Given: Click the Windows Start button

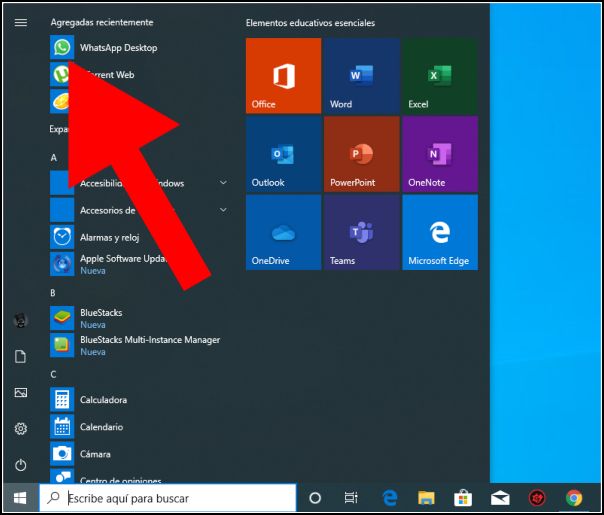Looking at the screenshot, I should coord(20,498).
